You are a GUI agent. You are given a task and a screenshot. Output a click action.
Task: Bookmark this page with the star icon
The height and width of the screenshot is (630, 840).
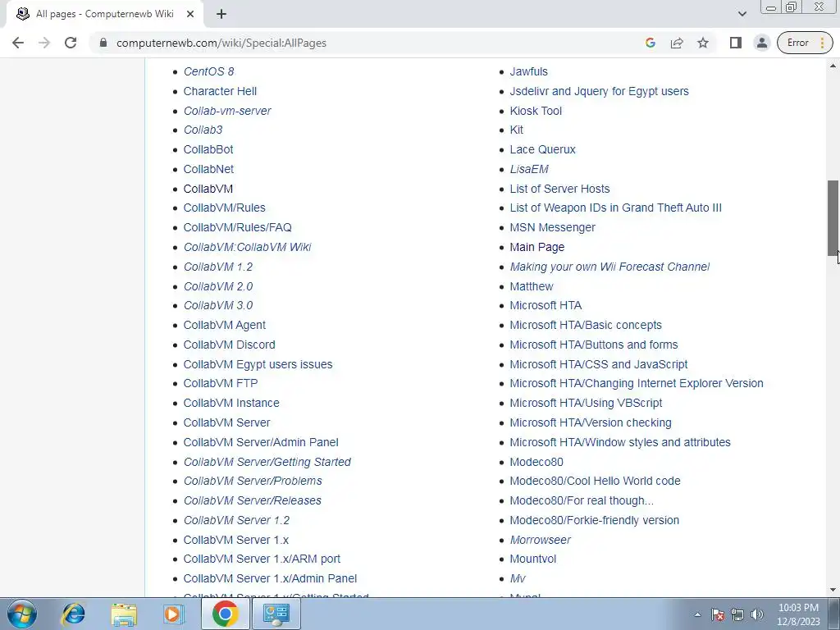tap(703, 43)
